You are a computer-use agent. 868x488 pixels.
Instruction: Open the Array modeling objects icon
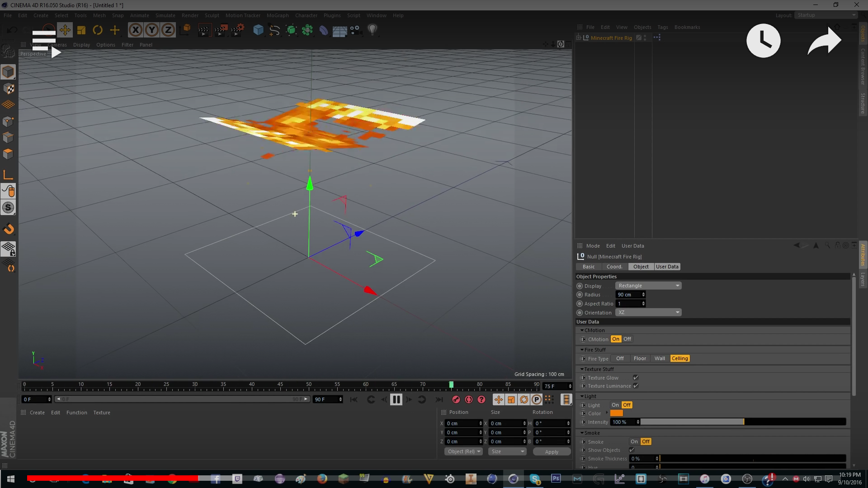click(307, 30)
